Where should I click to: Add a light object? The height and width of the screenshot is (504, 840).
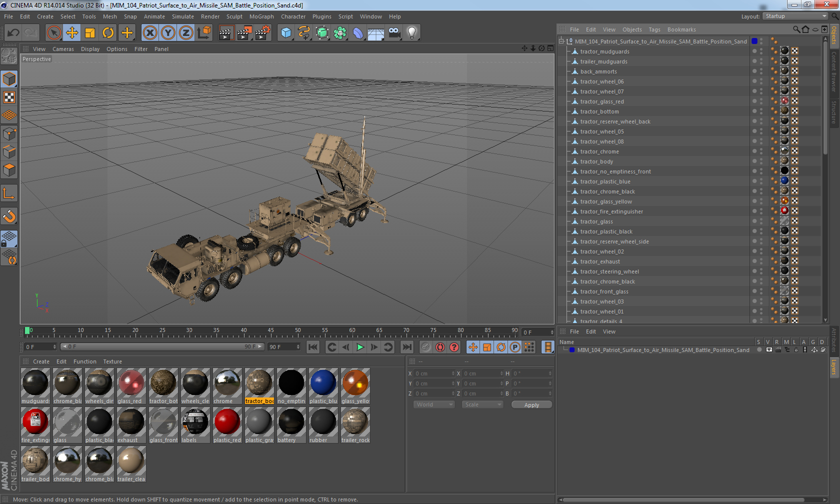(412, 33)
